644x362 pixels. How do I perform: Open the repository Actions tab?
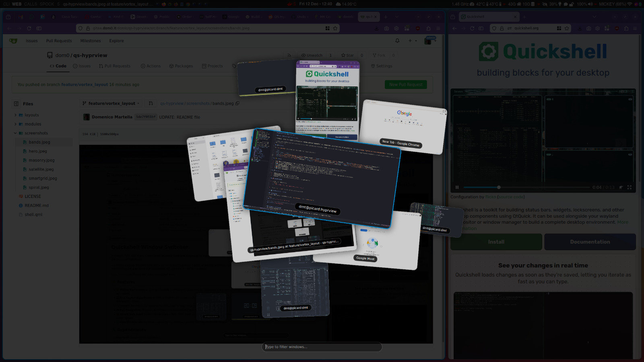click(151, 66)
